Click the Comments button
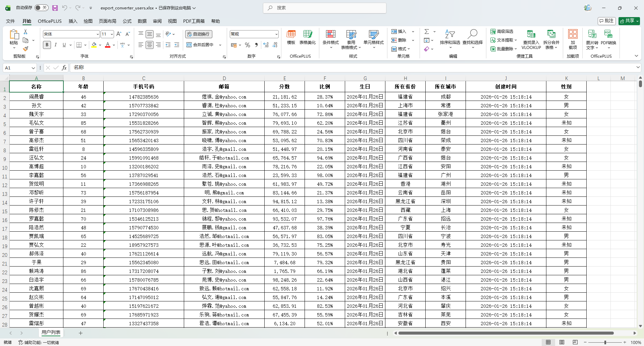The image size is (644, 346). click(606, 21)
